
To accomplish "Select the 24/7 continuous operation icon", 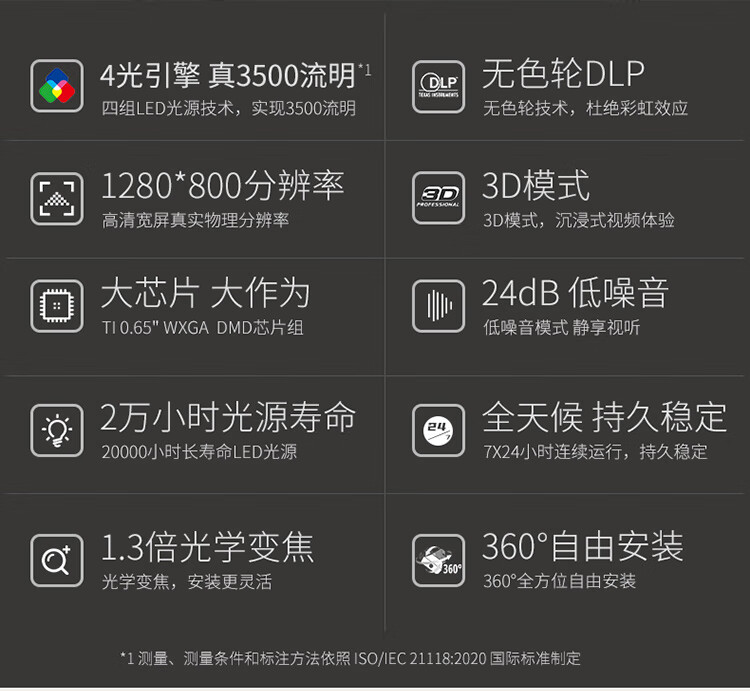I will coord(439,430).
